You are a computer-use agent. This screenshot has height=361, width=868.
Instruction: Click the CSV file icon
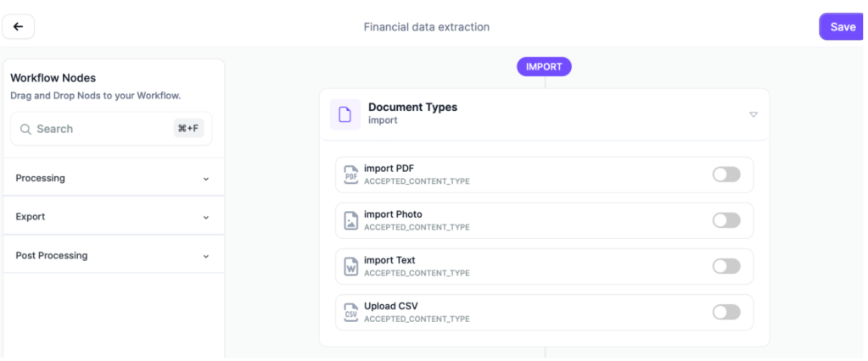point(351,313)
